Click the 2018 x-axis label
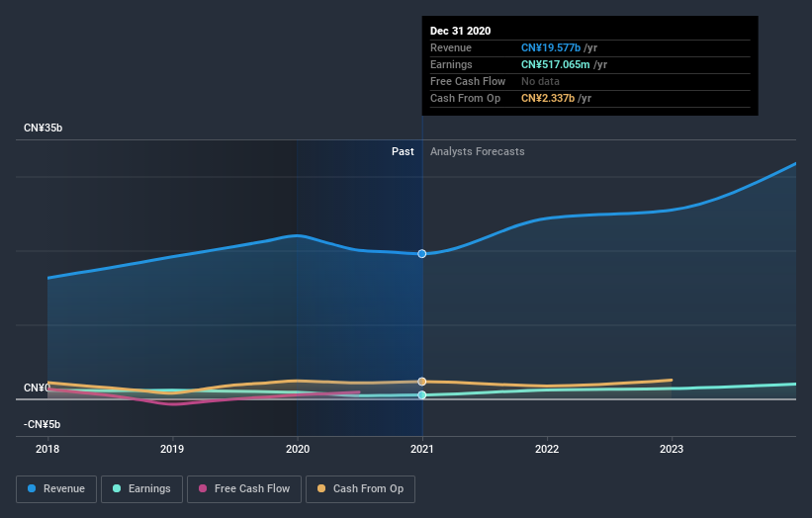The image size is (812, 518). (47, 449)
